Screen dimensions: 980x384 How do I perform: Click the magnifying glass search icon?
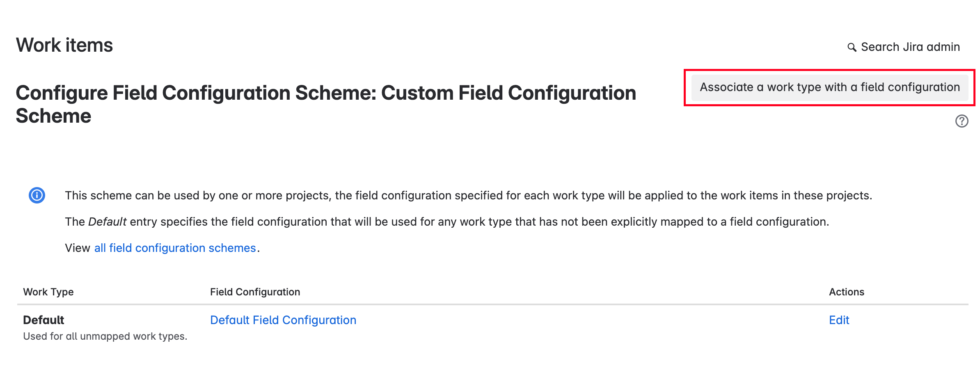pyautogui.click(x=852, y=48)
